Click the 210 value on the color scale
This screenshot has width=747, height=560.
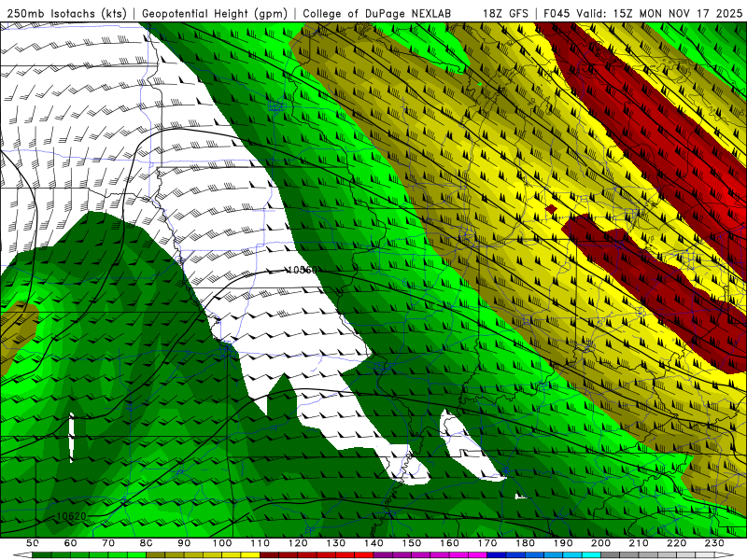639,543
